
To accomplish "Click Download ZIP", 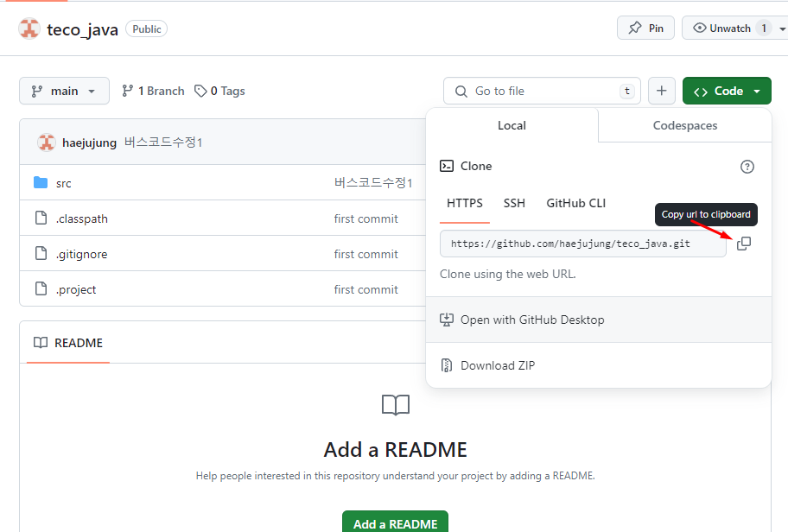I will click(599, 365).
